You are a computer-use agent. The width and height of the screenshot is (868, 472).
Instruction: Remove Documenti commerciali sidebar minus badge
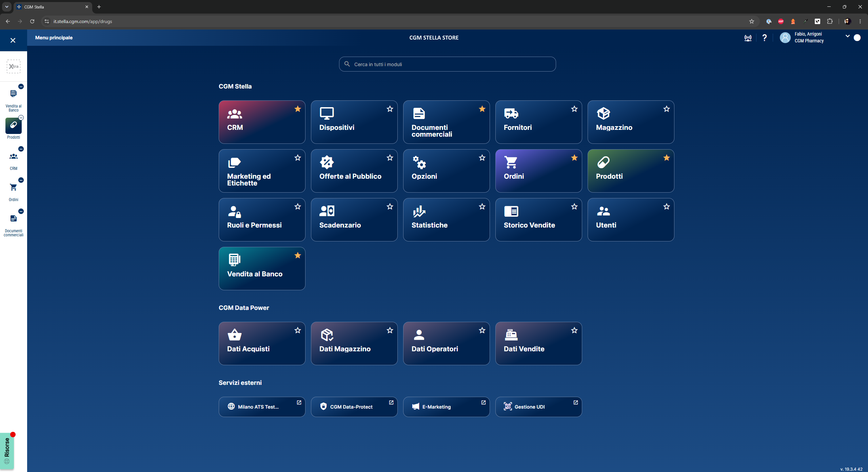point(21,211)
